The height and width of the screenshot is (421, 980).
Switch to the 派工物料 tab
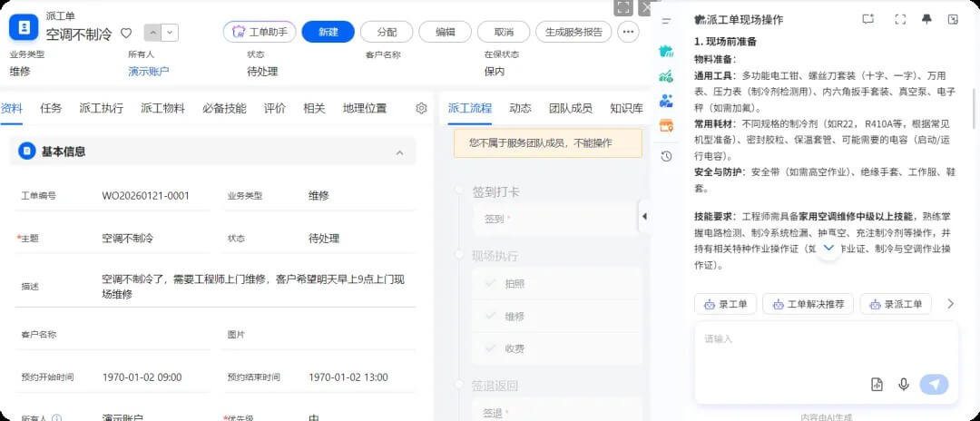[x=162, y=108]
